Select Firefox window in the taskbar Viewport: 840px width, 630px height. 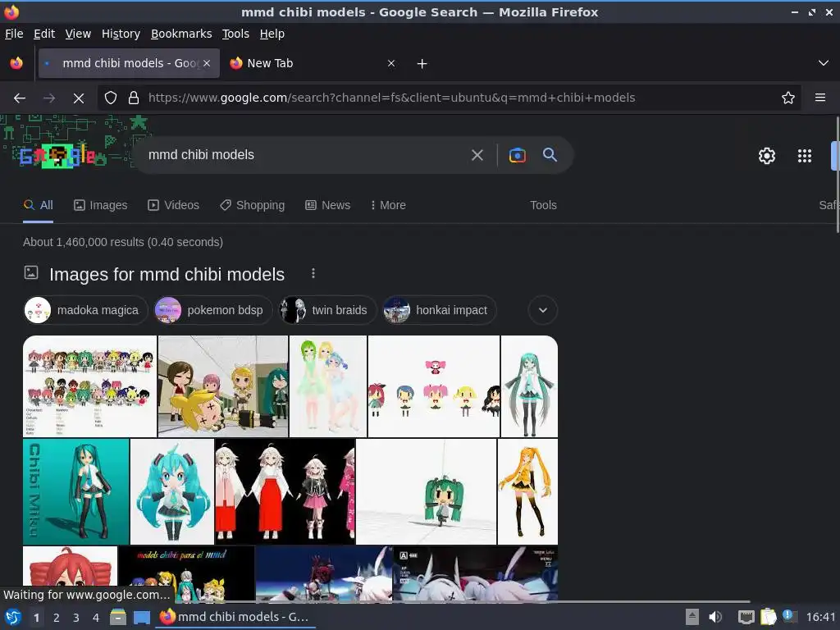click(x=235, y=618)
